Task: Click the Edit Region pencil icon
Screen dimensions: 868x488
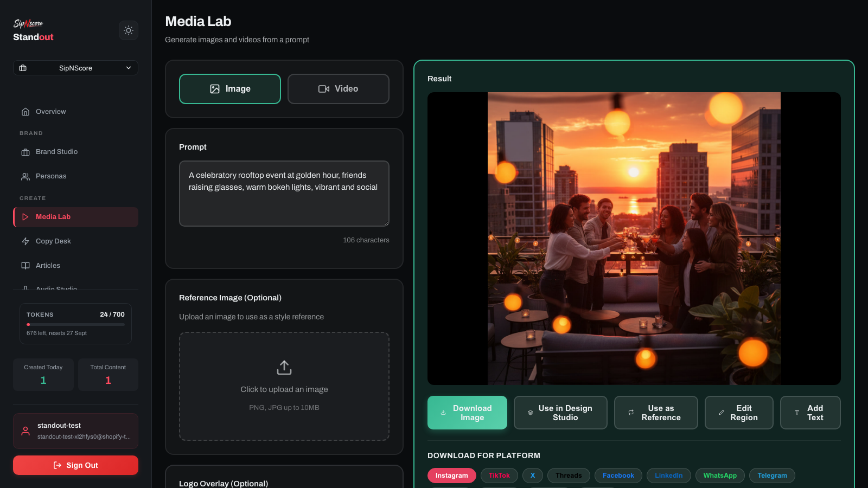Action: [722, 413]
